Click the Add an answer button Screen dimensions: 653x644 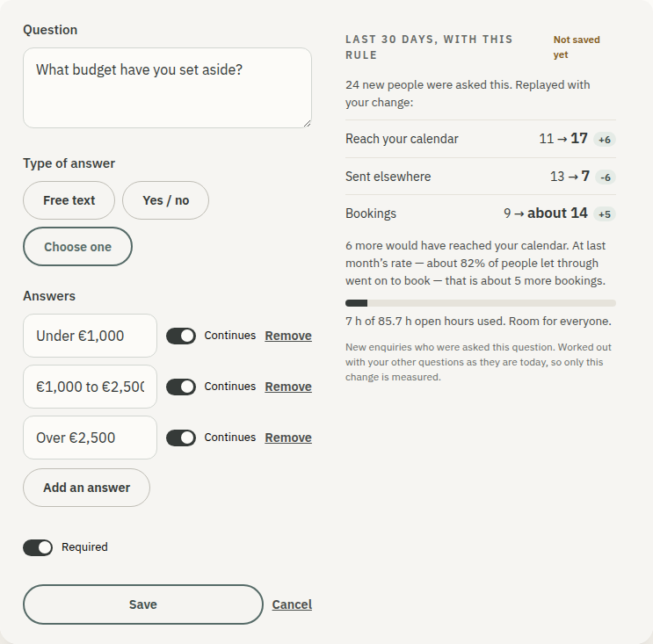(x=87, y=488)
